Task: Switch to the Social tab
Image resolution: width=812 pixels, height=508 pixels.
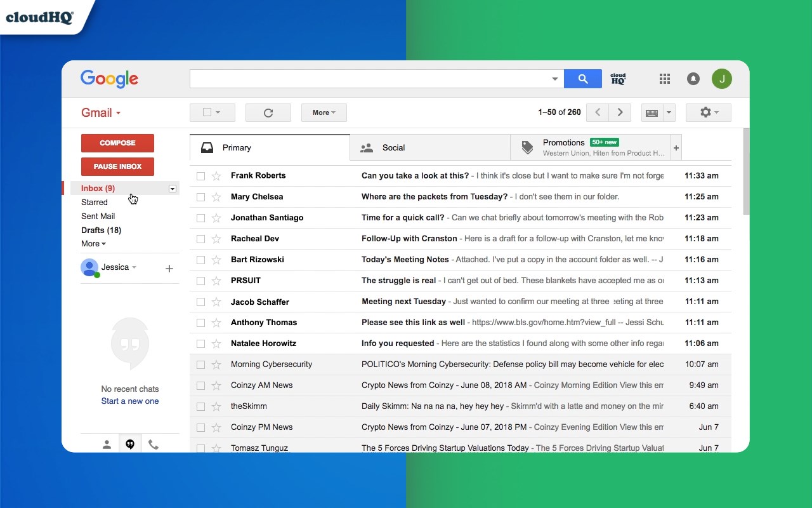Action: coord(430,147)
